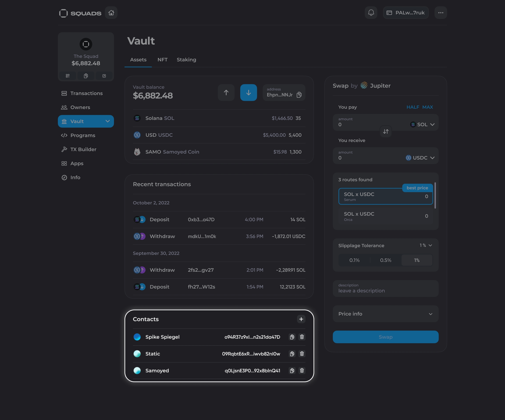
Task: Open Slippage Tolerance 1% dropdown
Action: point(426,245)
